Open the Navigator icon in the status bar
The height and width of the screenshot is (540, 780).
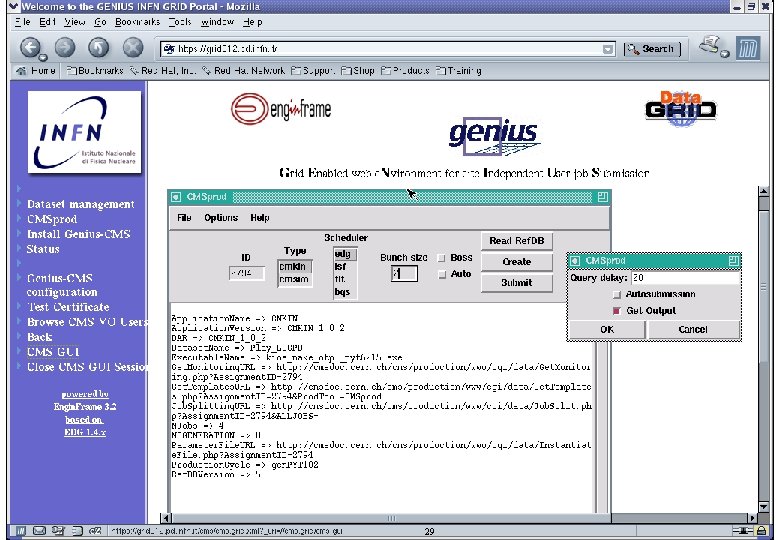click(20, 531)
